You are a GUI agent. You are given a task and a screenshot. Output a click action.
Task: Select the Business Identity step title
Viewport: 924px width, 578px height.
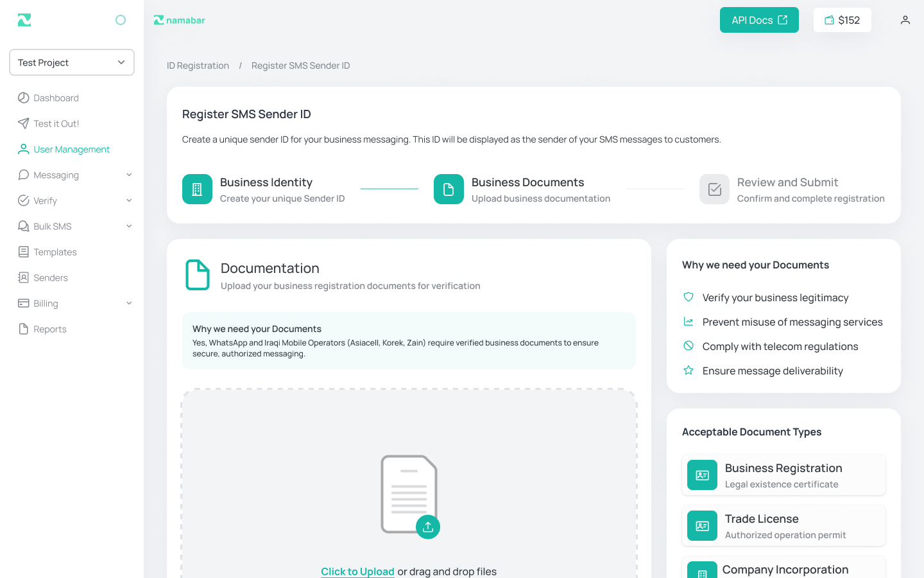point(266,182)
